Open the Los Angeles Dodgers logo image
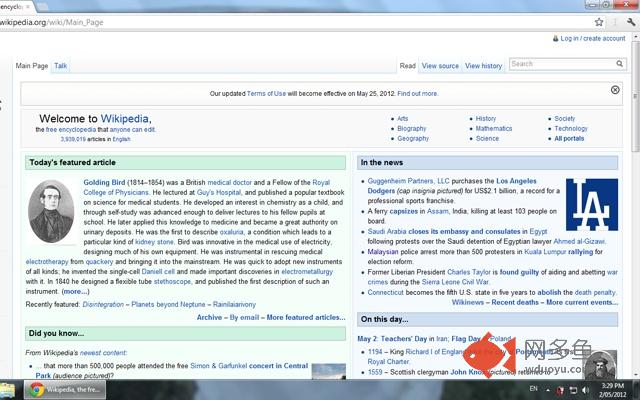Image resolution: width=640 pixels, height=400 pixels. click(592, 204)
